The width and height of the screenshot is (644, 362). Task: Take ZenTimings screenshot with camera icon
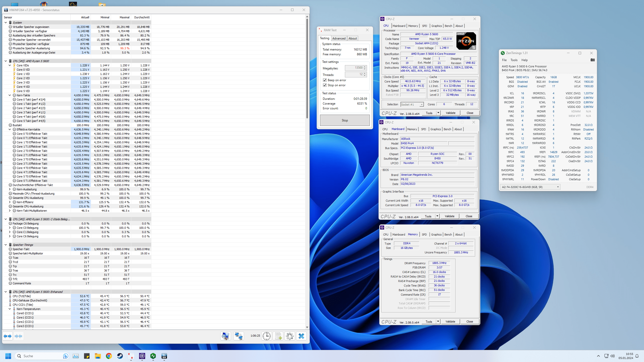pos(592,60)
